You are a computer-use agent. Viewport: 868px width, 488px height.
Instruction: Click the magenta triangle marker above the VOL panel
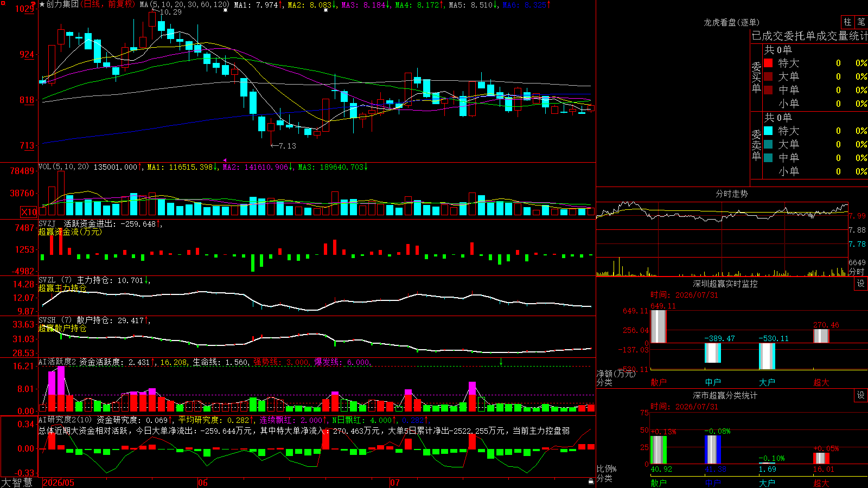tap(225, 160)
